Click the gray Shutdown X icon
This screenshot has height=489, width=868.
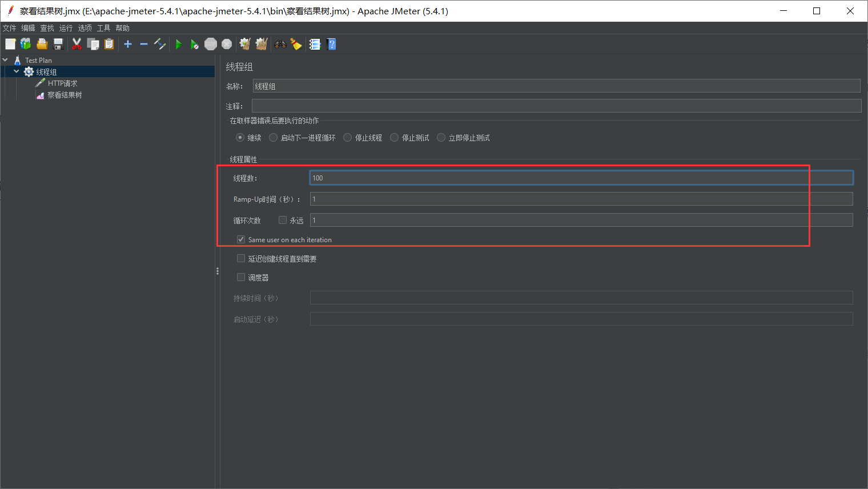coord(227,44)
